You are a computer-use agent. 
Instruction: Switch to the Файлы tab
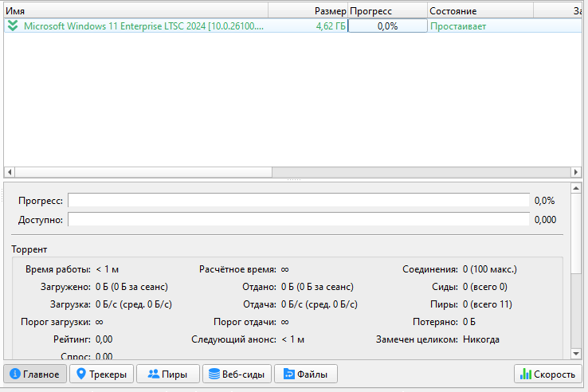(x=306, y=374)
